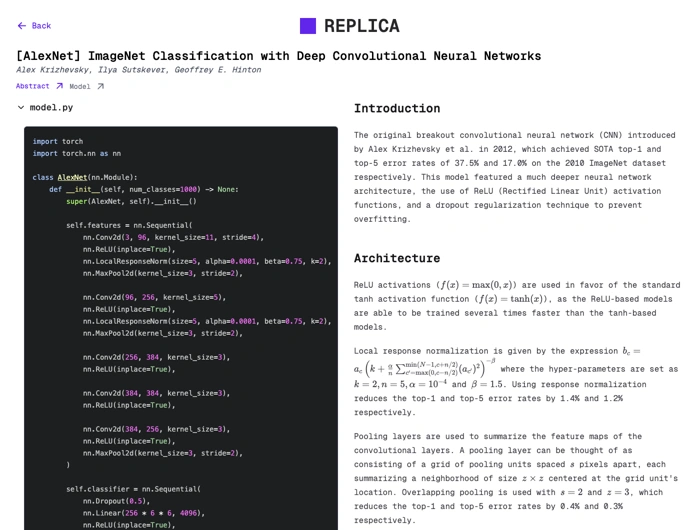Screen dimensions: 700x530
Task: Open the Model link
Action: click(x=80, y=87)
